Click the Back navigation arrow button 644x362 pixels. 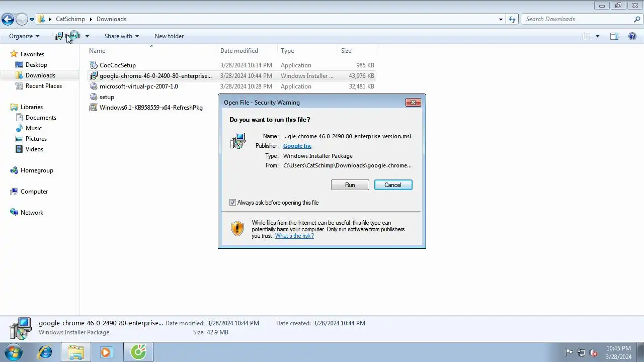coord(8,20)
